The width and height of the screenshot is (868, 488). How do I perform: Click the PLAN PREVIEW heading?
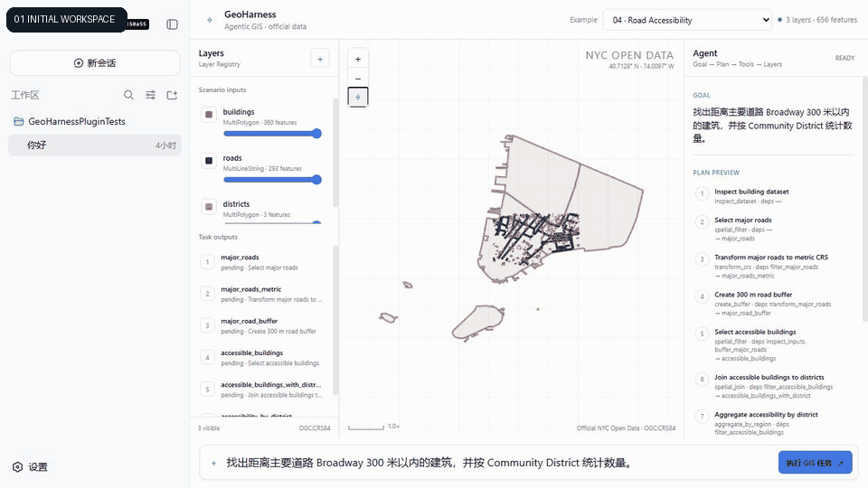click(716, 173)
